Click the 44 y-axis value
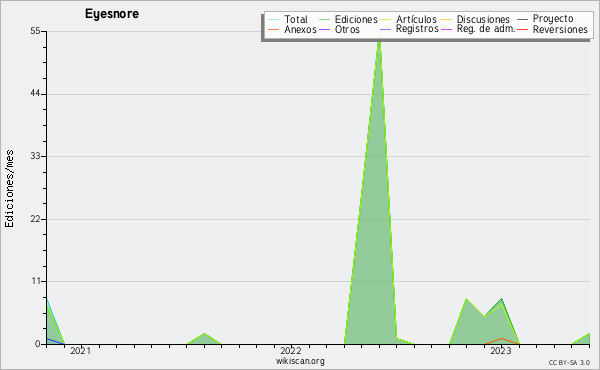The image size is (600, 370). (x=35, y=94)
